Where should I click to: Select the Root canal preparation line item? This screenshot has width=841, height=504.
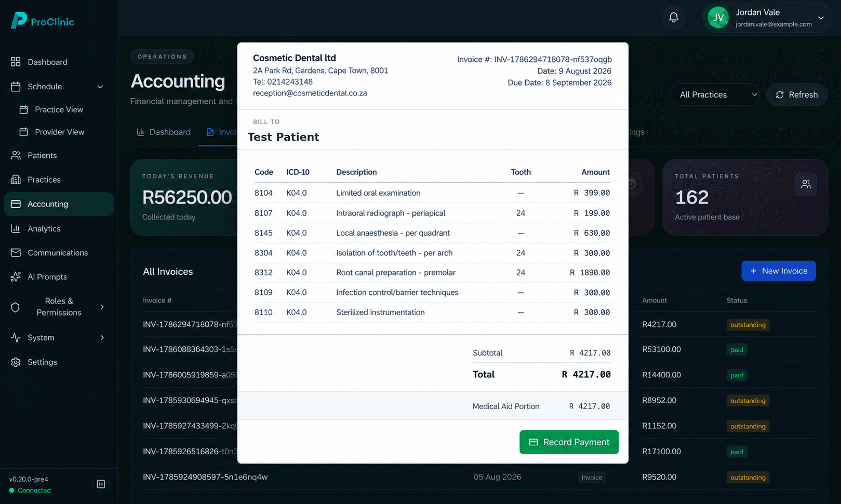pyautogui.click(x=432, y=273)
